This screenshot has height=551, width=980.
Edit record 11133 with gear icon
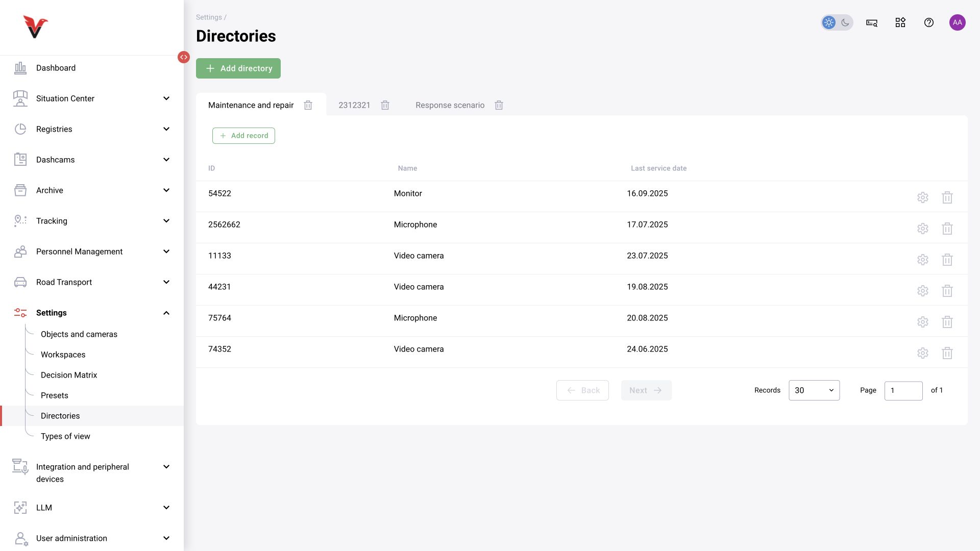922,260
